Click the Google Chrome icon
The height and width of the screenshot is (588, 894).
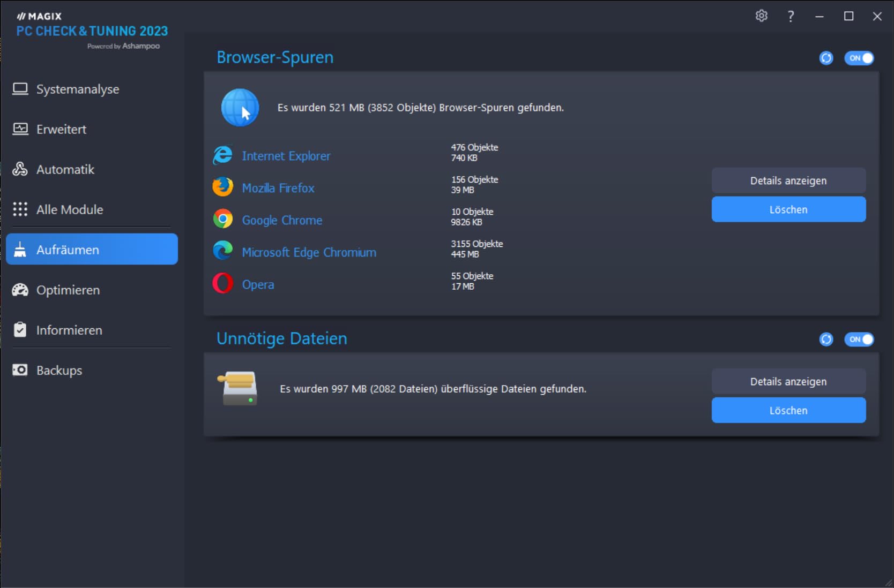222,219
